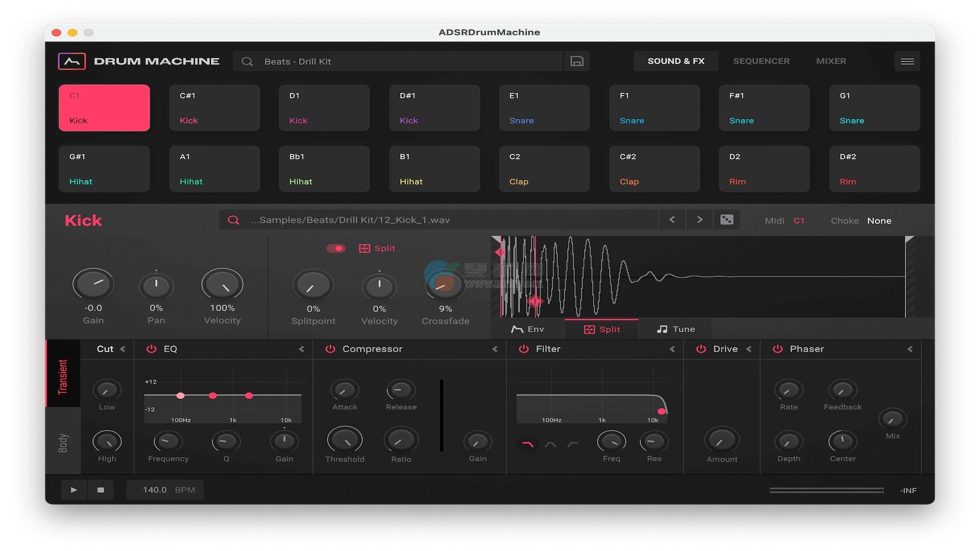Select the E1 Snare pad
This screenshot has width=980, height=551.
click(x=544, y=108)
